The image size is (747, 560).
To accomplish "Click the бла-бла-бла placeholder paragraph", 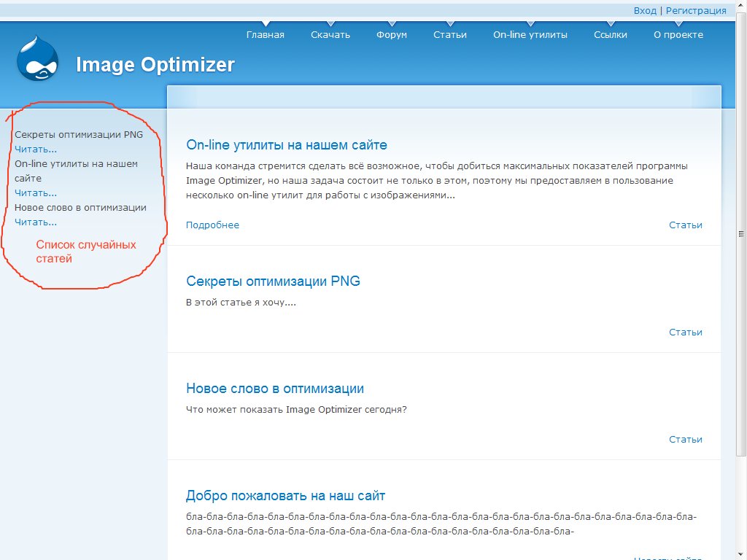I will point(441,524).
